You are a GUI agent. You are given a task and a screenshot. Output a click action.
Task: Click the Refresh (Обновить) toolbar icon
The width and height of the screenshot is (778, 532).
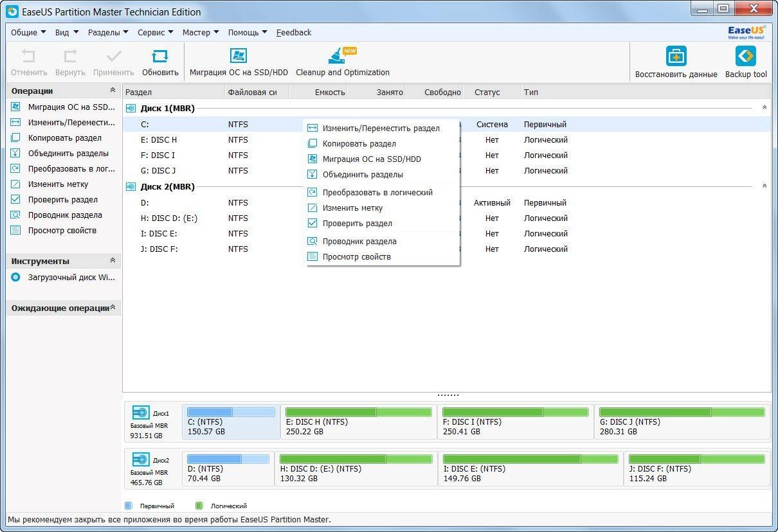tap(160, 56)
